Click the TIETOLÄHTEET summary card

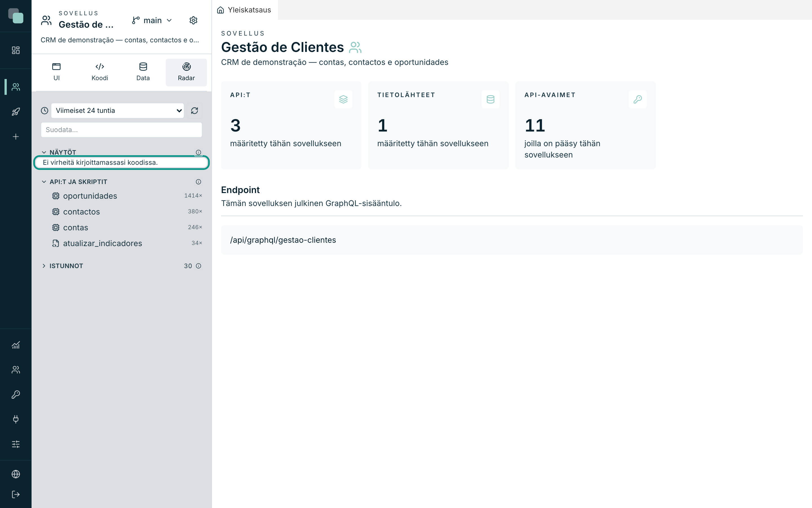[x=438, y=125]
